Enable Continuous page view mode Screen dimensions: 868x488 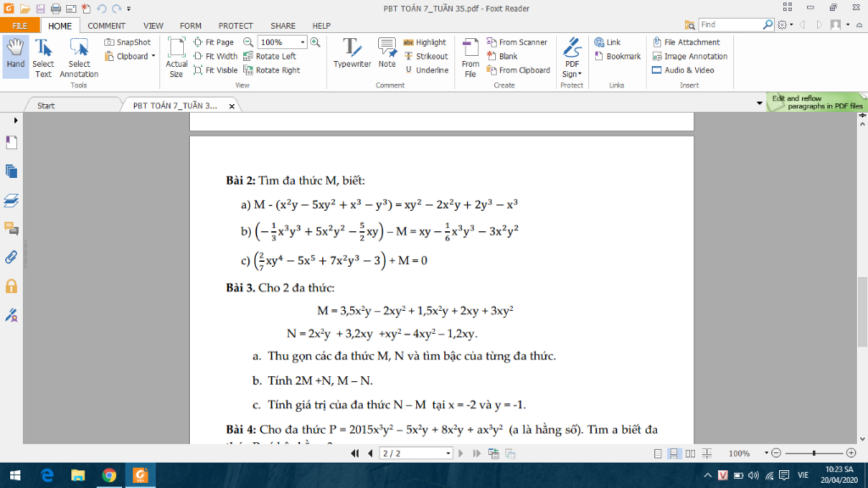click(x=674, y=453)
